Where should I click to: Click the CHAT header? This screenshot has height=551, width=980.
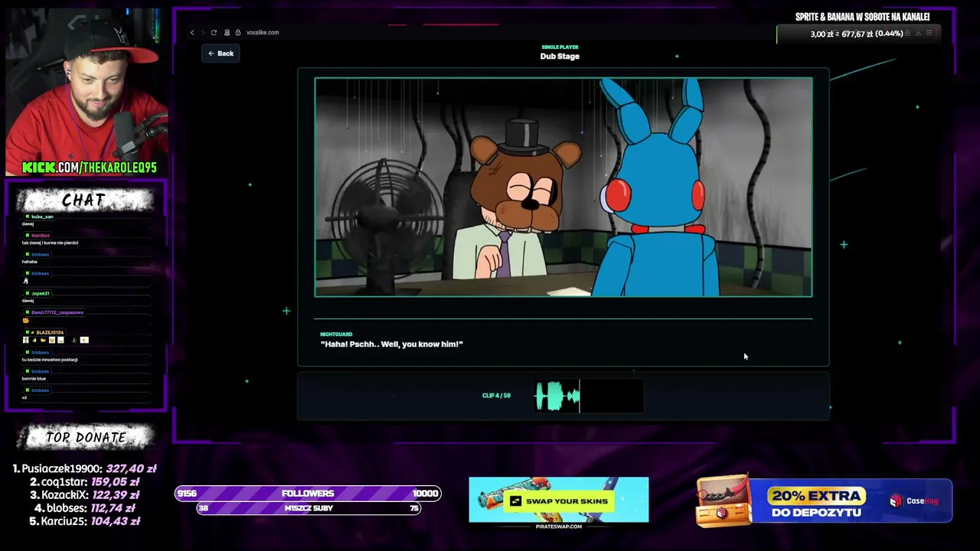click(84, 201)
